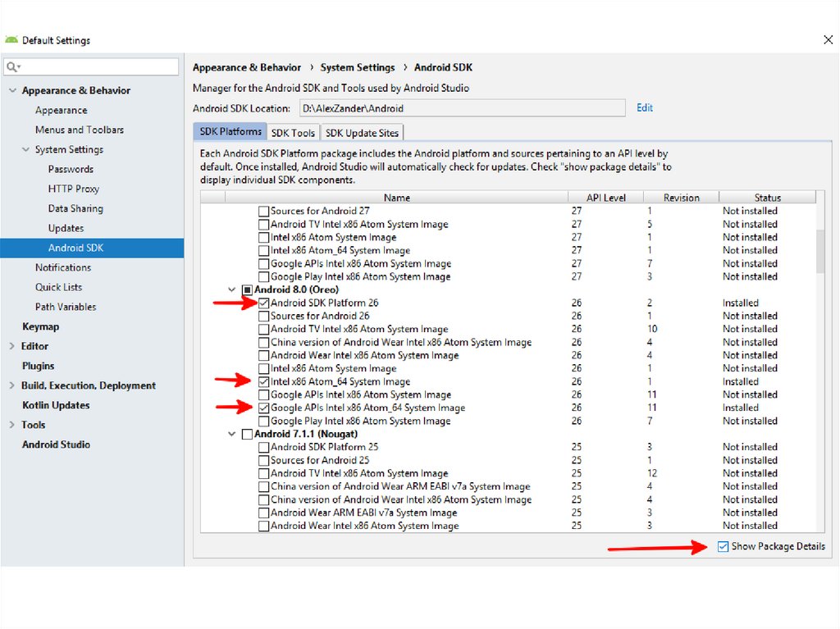Check Android SDK Platform 25

263,448
